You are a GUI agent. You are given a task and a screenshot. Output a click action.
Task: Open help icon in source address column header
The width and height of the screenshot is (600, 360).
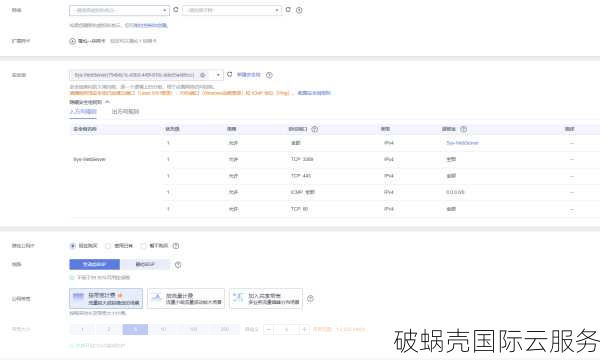463,129
